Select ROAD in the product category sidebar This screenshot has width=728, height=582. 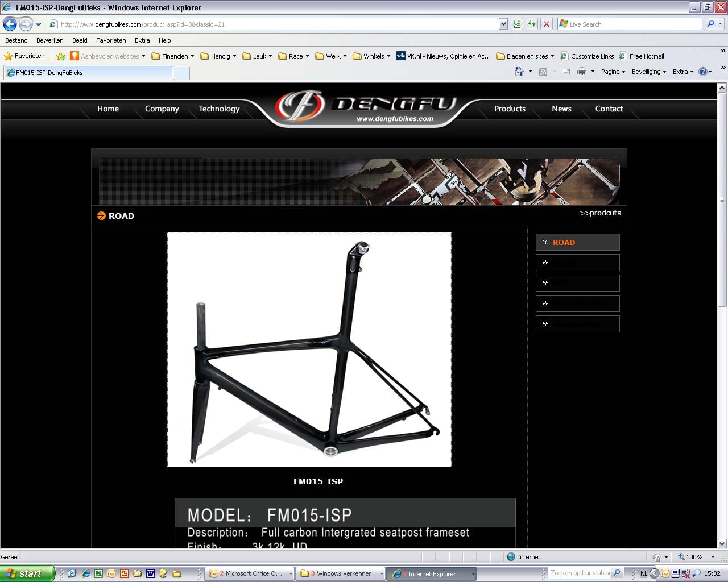click(x=577, y=242)
